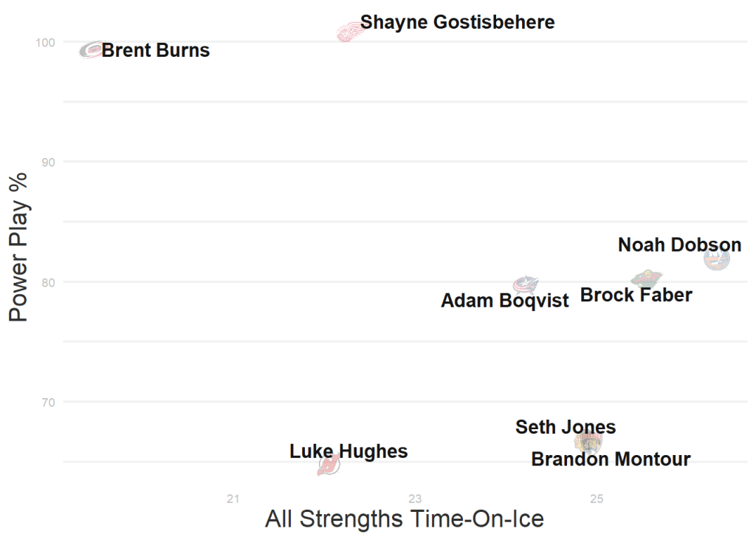The image size is (756, 540).
Task: Select the Seth Jones label
Action: (566, 427)
